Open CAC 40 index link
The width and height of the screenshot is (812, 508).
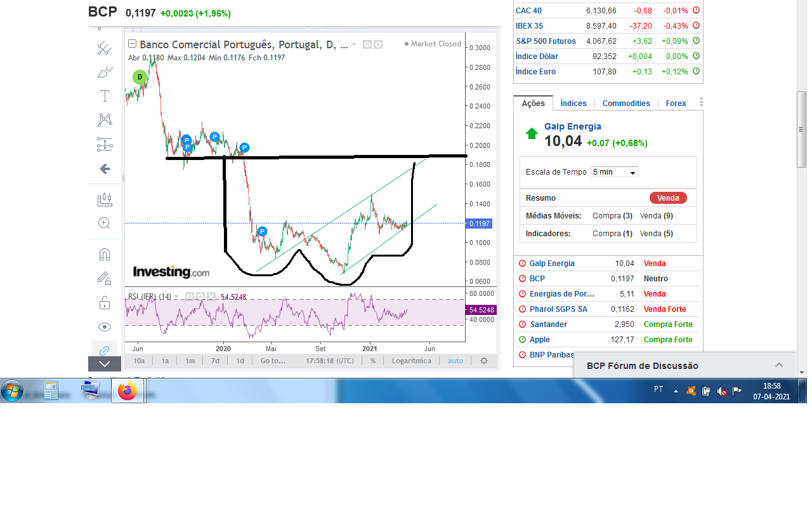click(528, 11)
